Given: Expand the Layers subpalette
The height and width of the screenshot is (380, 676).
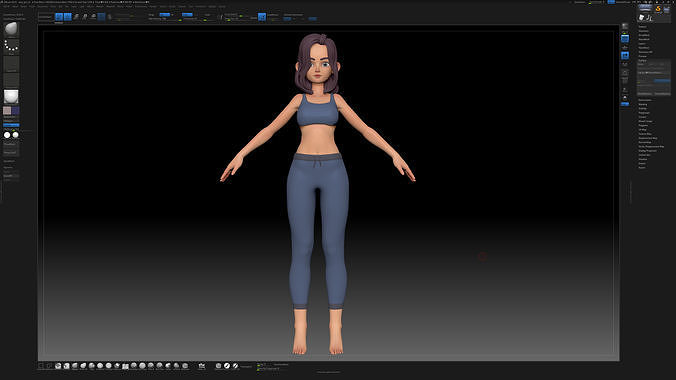Looking at the screenshot, I should pos(642,44).
